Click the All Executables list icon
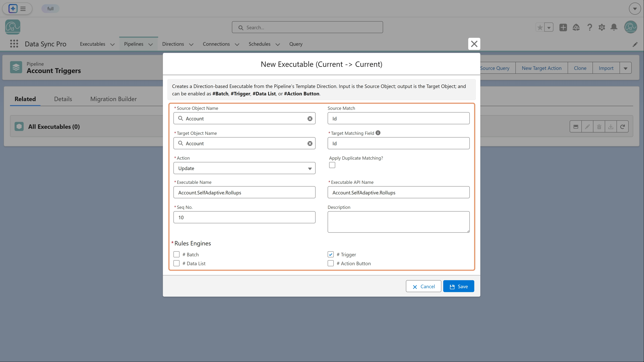The image size is (644, 362). 19,126
